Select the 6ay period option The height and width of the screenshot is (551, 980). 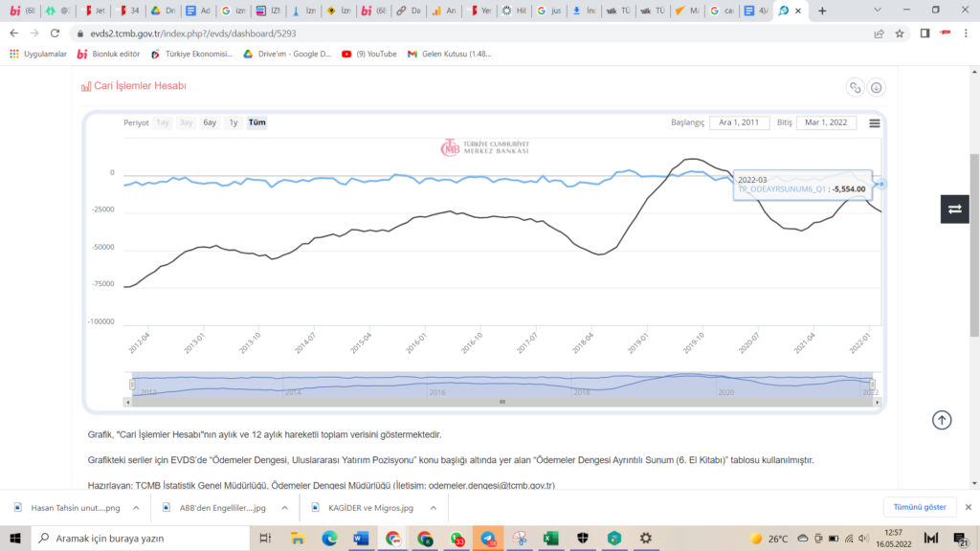pyautogui.click(x=210, y=122)
